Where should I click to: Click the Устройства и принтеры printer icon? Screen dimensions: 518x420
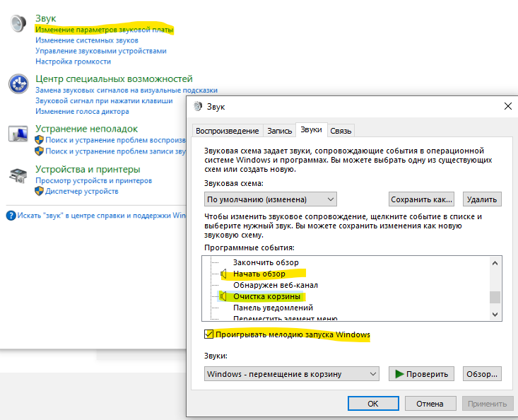pos(18,176)
